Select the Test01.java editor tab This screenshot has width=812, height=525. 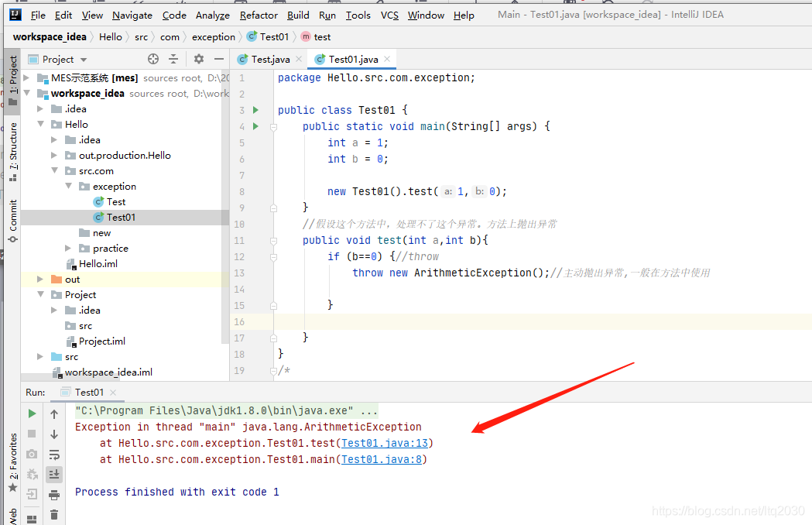(x=352, y=59)
